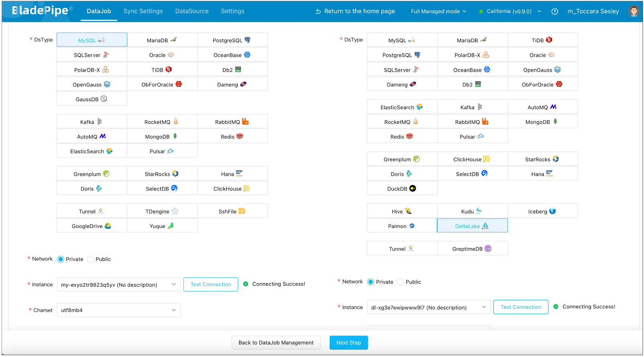Test Connection for the source instance
This screenshot has height=357, width=644.
pyautogui.click(x=211, y=285)
